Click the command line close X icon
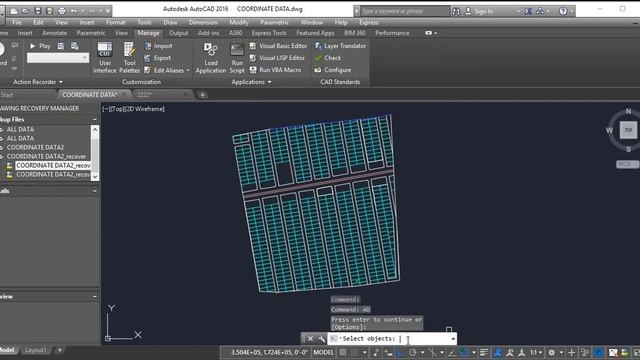 point(310,339)
